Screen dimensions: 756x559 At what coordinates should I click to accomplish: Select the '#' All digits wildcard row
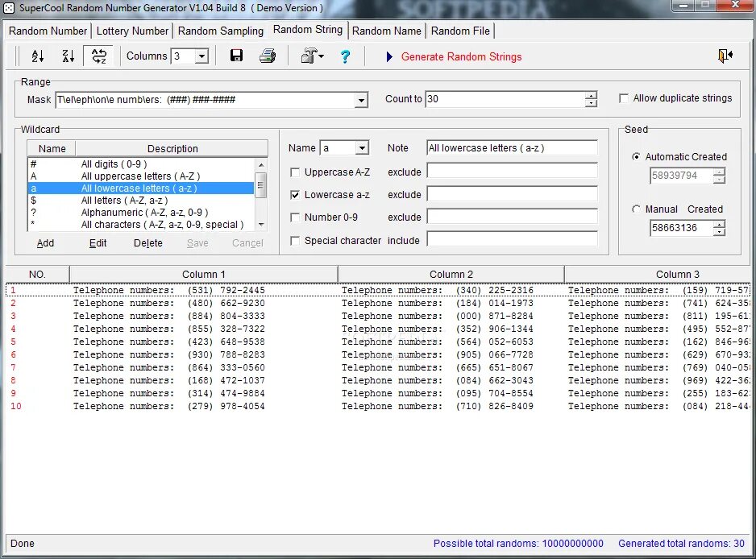[x=141, y=164]
